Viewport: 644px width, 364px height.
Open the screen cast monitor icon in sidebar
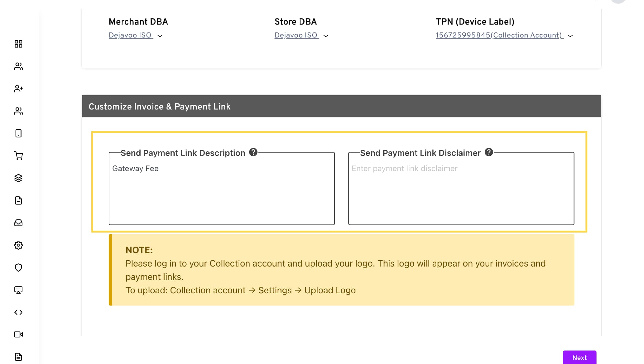click(x=18, y=290)
